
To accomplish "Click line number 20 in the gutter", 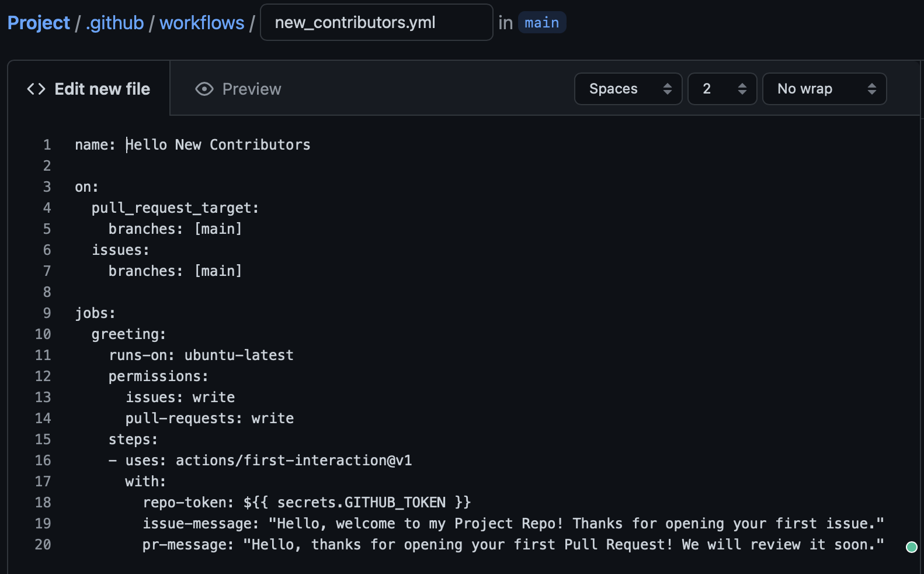I will click(43, 545).
